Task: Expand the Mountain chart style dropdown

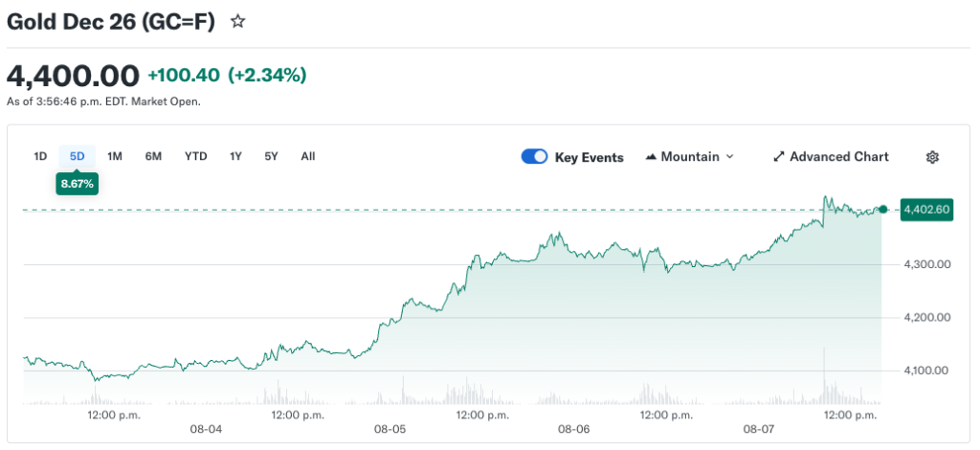Action: click(x=689, y=157)
